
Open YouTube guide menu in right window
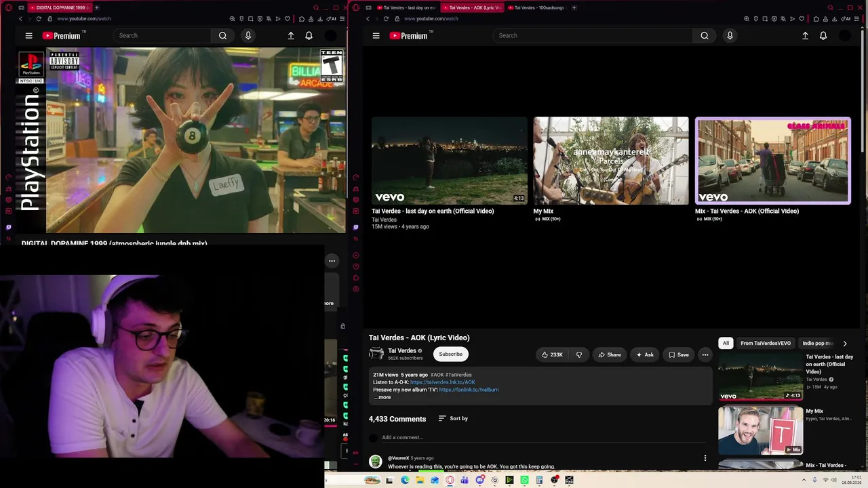pos(376,35)
